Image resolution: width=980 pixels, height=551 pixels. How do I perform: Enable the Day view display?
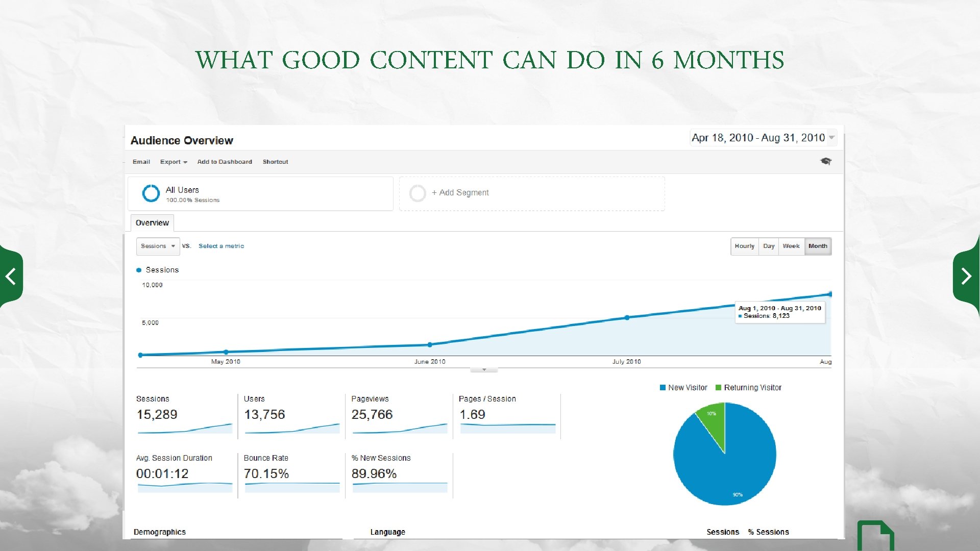[768, 245]
